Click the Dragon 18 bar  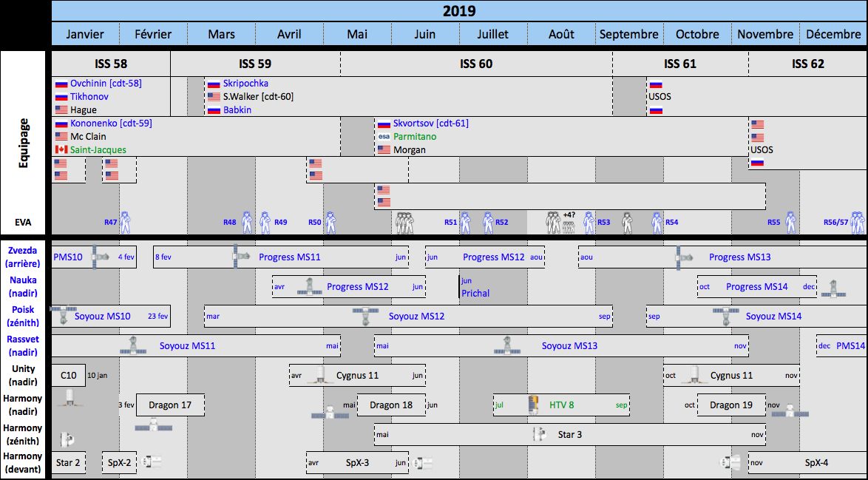(391, 405)
